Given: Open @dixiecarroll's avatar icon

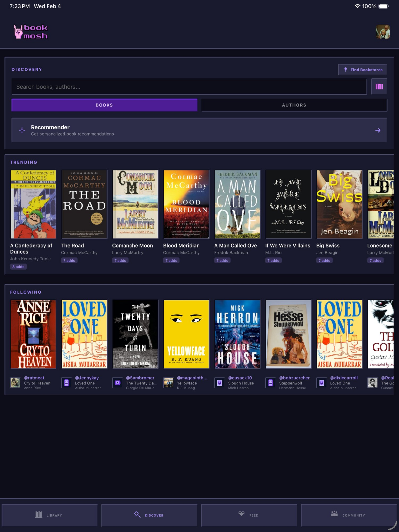Looking at the screenshot, I should click(x=321, y=382).
